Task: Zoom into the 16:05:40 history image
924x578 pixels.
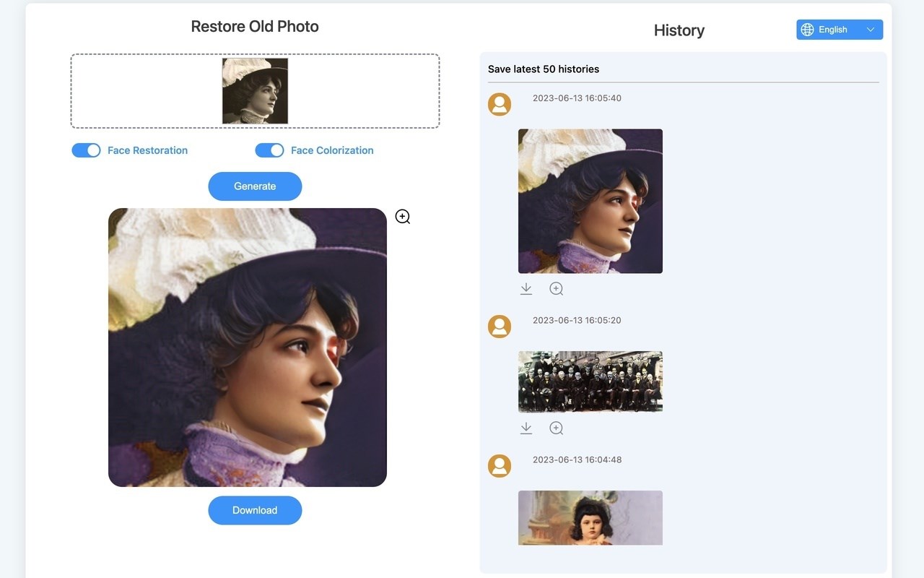Action: click(556, 289)
